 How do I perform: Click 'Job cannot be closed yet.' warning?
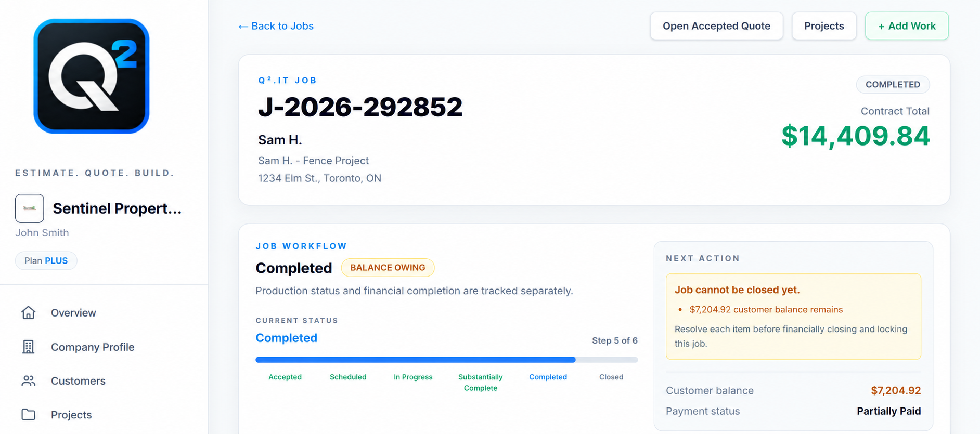coord(737,290)
